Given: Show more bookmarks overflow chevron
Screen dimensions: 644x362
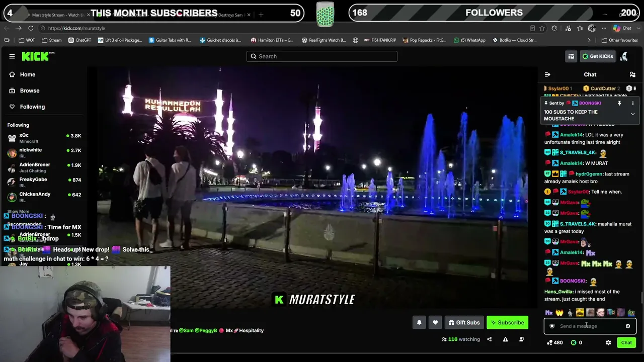Looking at the screenshot, I should (589, 40).
